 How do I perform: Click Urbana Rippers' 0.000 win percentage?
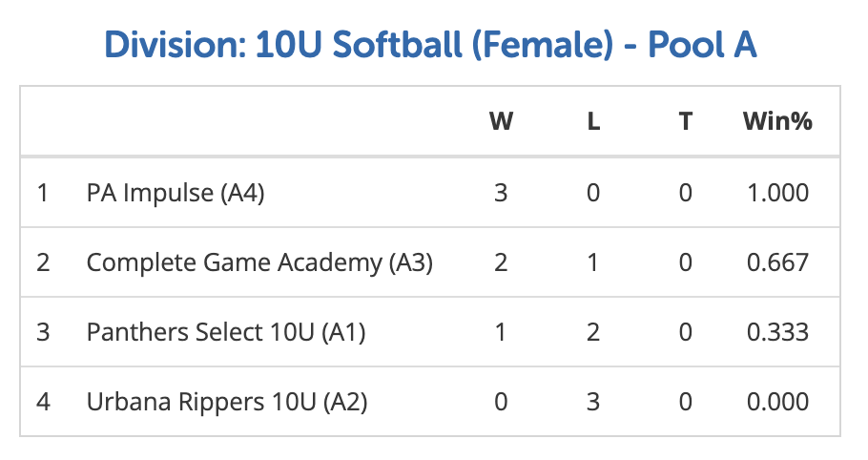pos(777,402)
